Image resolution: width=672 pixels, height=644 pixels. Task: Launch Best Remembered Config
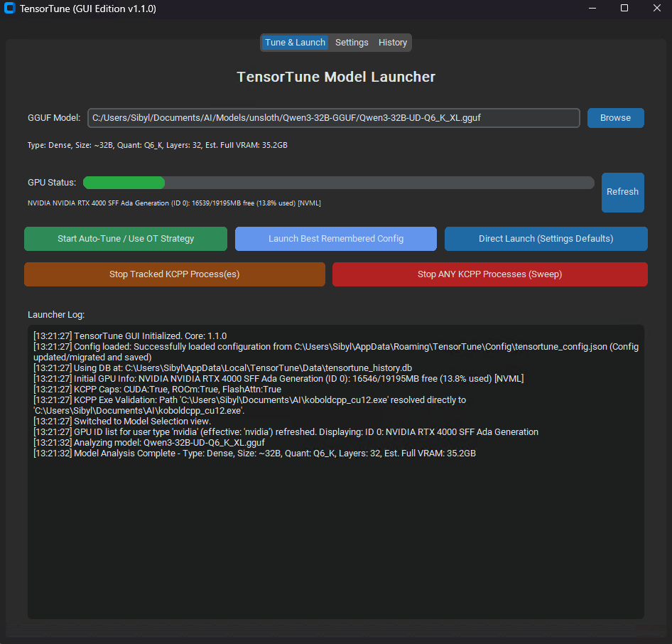click(x=336, y=239)
